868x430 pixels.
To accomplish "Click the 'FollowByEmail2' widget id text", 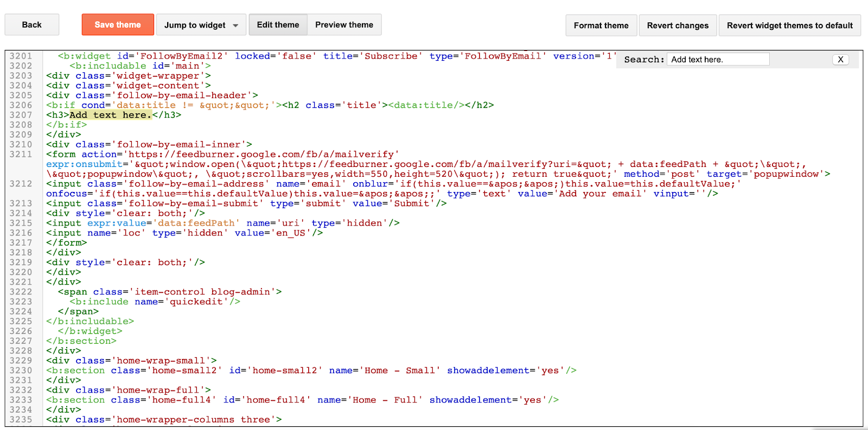I will pos(181,56).
